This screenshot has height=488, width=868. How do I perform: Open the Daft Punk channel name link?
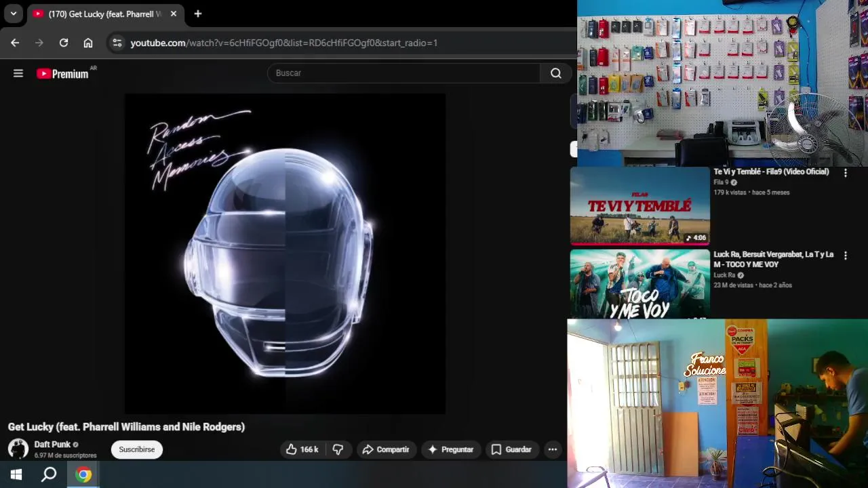click(x=52, y=445)
